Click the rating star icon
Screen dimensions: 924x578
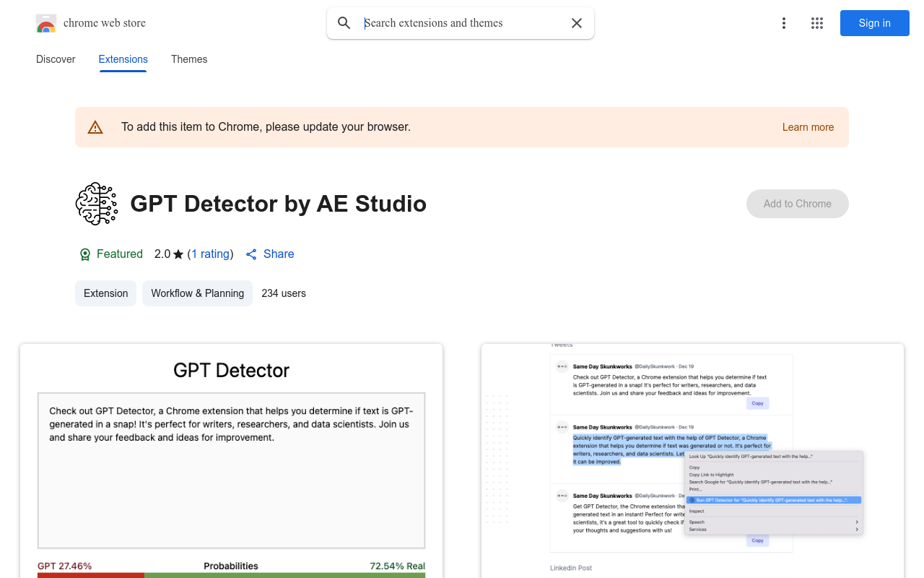coord(178,254)
